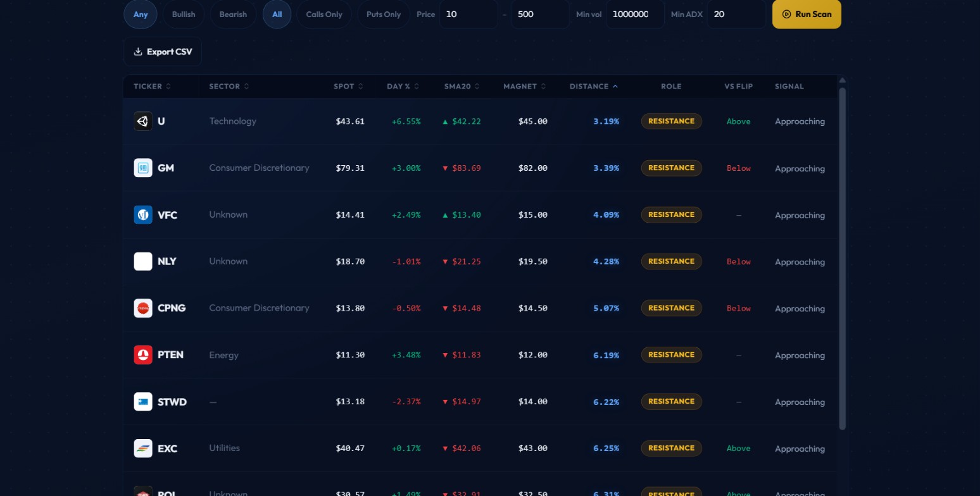Image resolution: width=980 pixels, height=496 pixels.
Task: Click the maximum price field showing 500
Action: [540, 14]
